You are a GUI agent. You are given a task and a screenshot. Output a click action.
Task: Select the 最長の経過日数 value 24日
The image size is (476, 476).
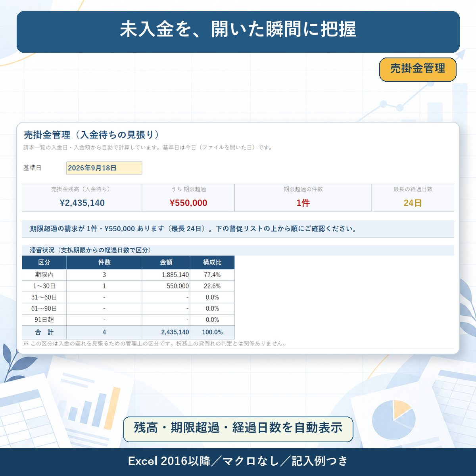coord(413,203)
